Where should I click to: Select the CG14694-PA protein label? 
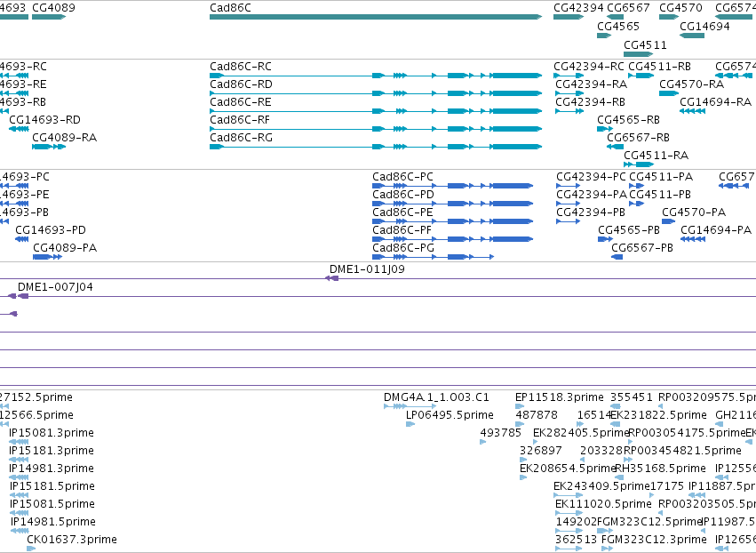click(x=716, y=230)
